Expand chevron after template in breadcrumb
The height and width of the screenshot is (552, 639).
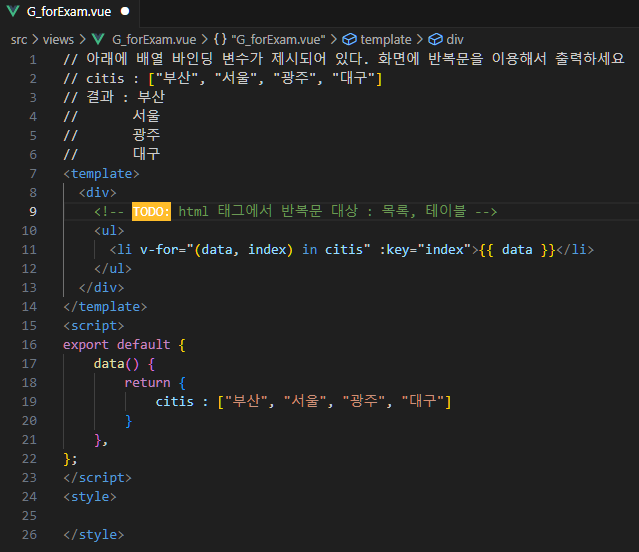(420, 40)
